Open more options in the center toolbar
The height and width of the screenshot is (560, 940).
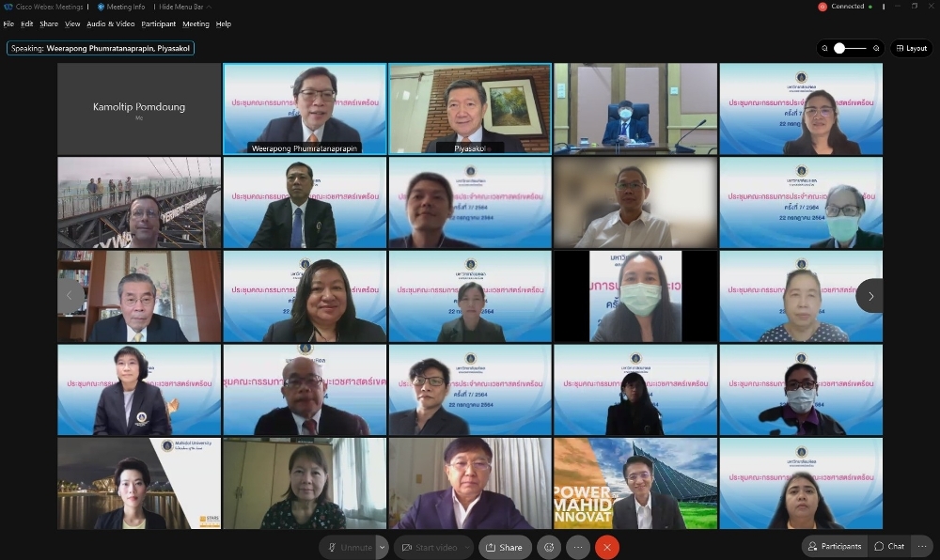[578, 547]
